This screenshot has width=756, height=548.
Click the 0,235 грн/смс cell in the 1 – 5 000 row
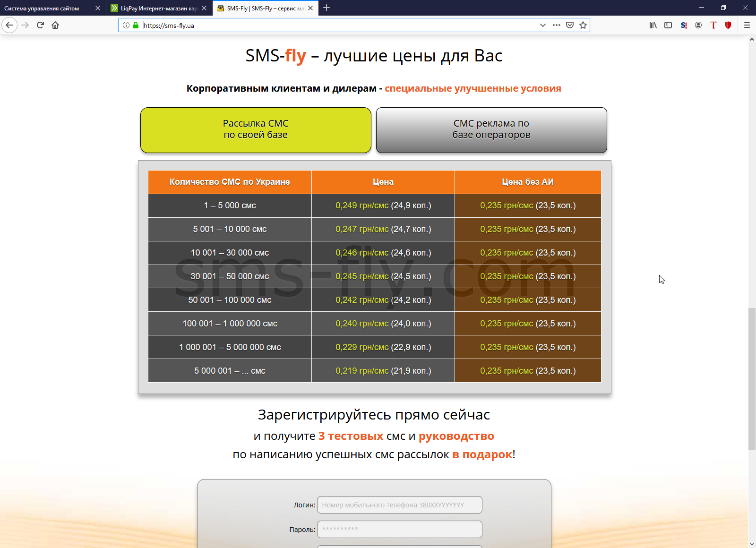coord(528,205)
